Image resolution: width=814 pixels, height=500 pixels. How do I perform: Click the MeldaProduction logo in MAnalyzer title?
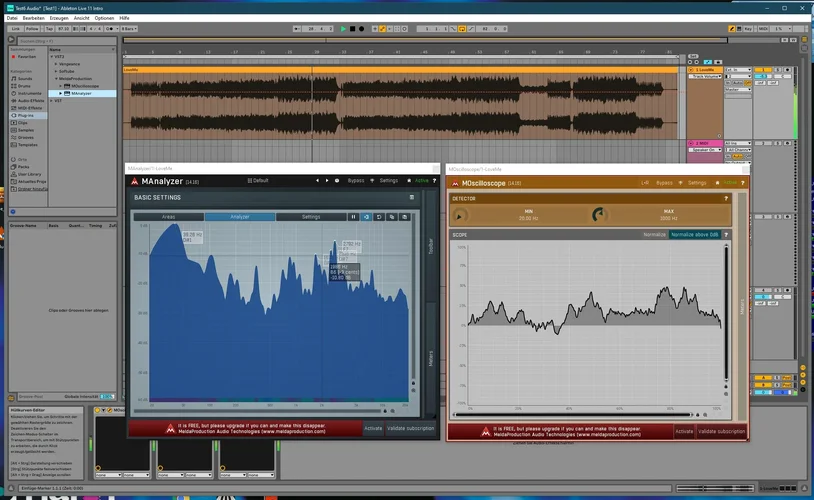click(x=134, y=181)
